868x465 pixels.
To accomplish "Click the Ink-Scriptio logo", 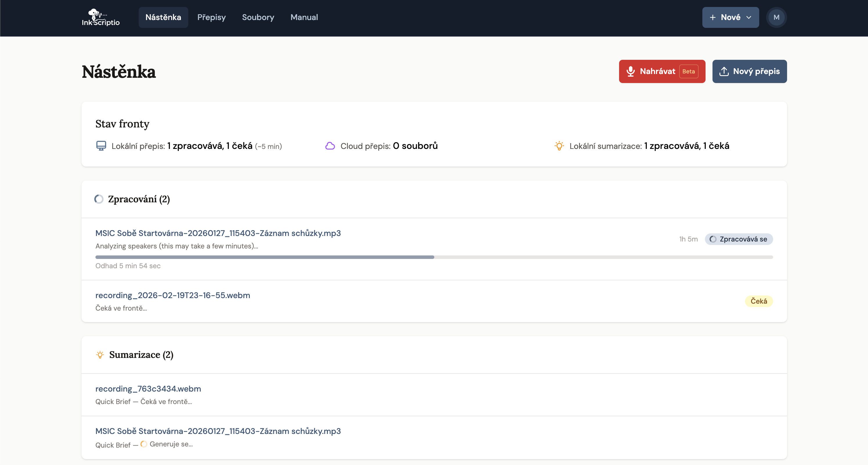I will [x=100, y=17].
